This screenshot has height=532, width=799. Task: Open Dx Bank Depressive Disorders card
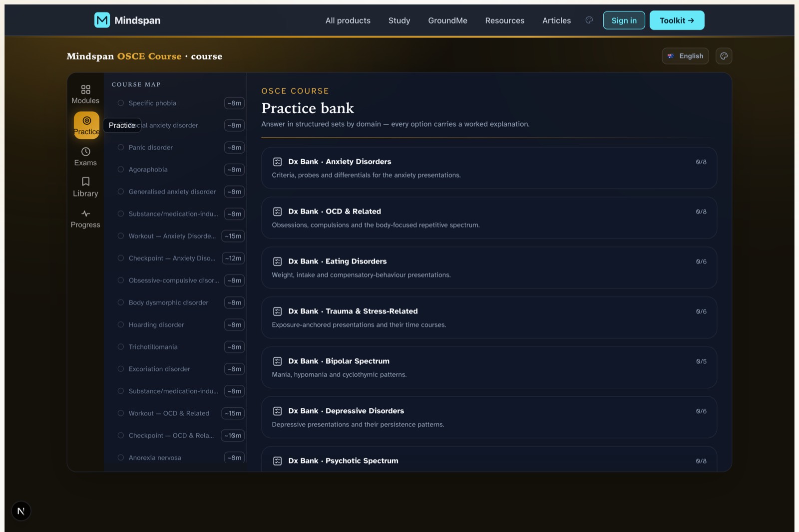pos(489,417)
